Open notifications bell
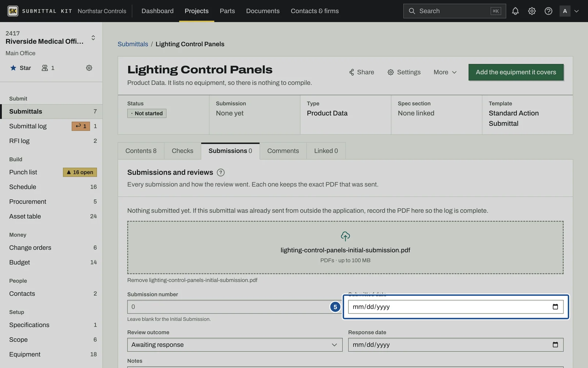 515,11
